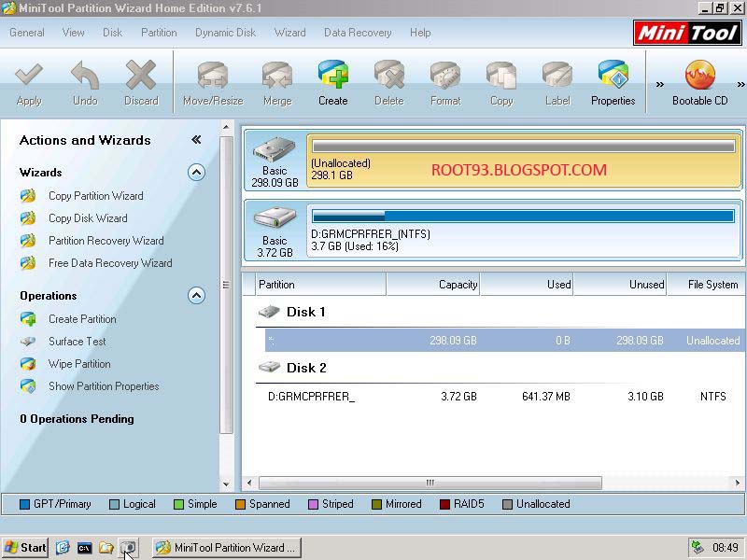The height and width of the screenshot is (560, 747).
Task: Click the Create partition toolbar icon
Action: coord(333,75)
